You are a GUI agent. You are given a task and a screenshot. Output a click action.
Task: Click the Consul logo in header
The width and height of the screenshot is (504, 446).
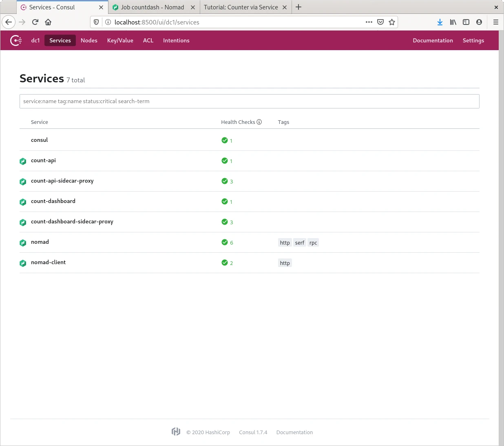point(16,40)
